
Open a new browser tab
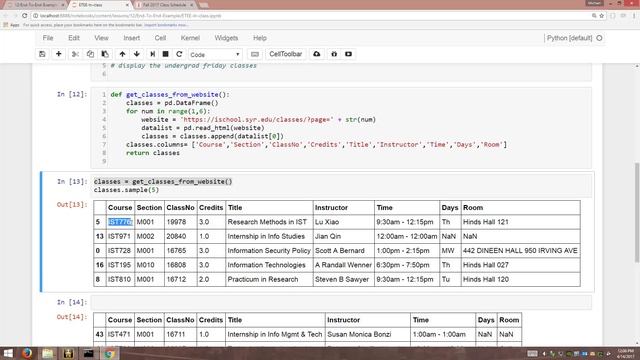(203, 5)
